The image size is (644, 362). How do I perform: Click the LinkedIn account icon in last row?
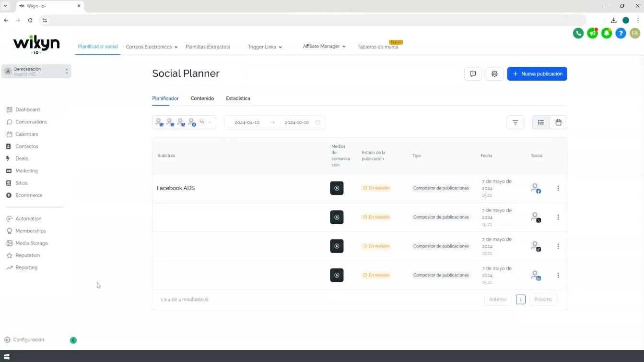[536, 276]
